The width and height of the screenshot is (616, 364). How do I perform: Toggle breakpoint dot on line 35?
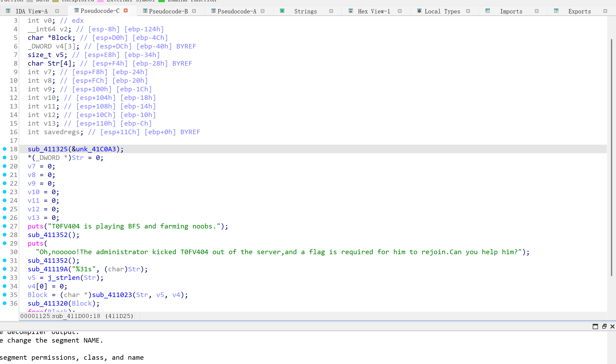[x=5, y=295]
